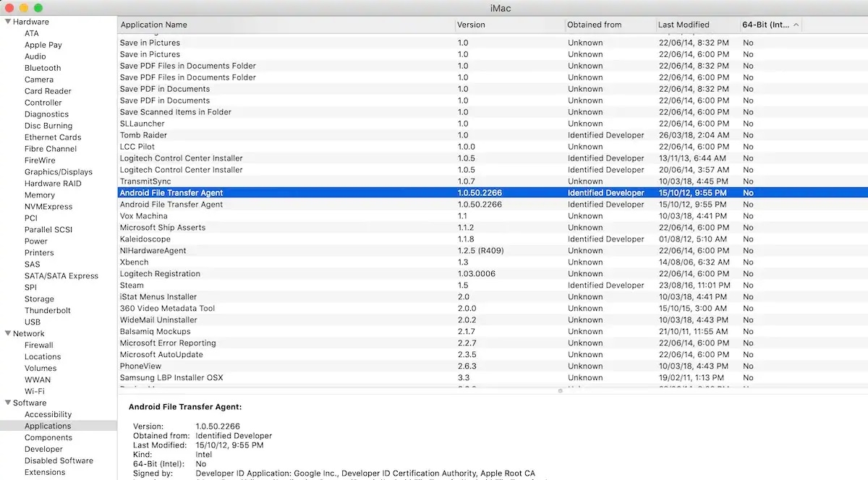The width and height of the screenshot is (868, 480).
Task: Select Bluetooth in the Hardware sidebar
Action: (x=43, y=68)
